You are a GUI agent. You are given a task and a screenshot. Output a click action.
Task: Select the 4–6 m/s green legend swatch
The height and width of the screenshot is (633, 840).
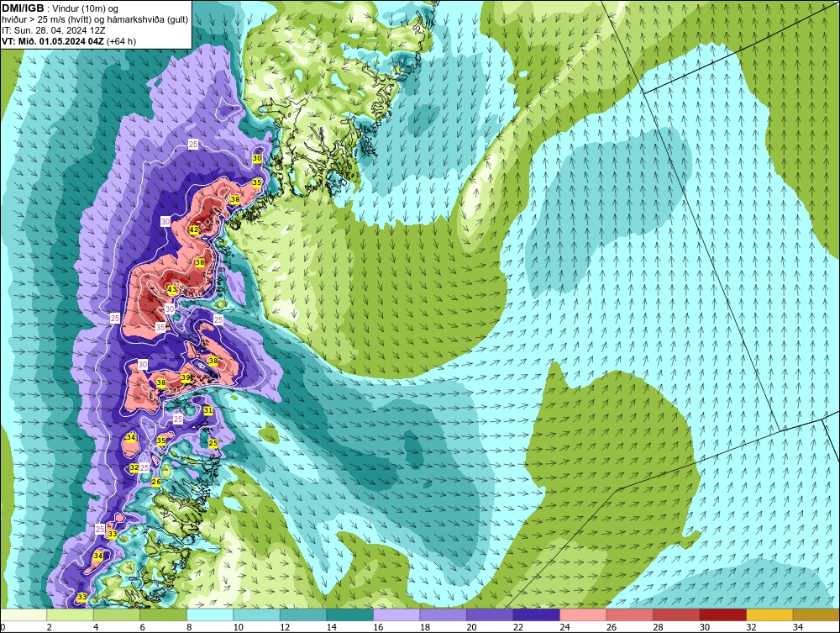coord(117,615)
